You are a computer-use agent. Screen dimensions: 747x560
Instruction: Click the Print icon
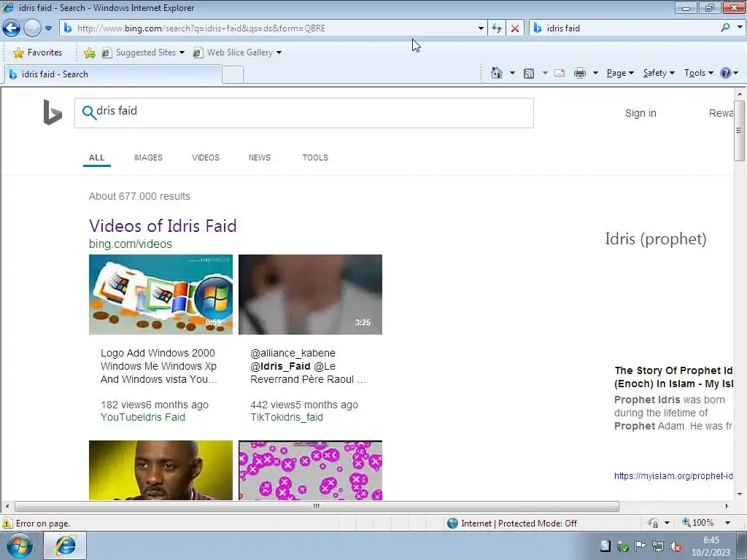tap(580, 73)
